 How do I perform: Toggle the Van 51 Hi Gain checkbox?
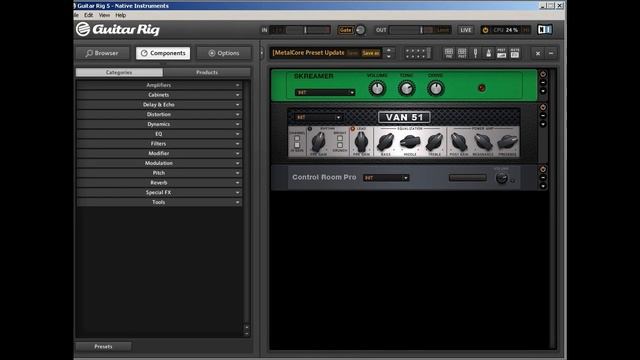(297, 145)
